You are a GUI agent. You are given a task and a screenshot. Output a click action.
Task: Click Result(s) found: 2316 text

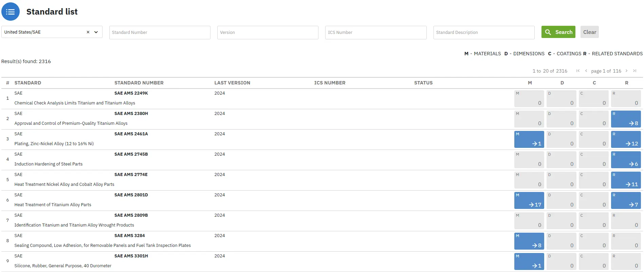point(26,61)
